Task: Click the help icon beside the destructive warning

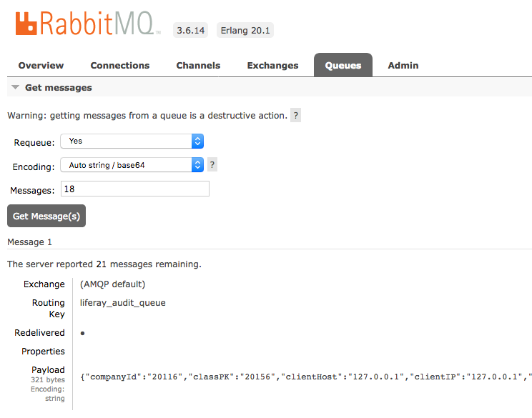Action: tap(296, 115)
